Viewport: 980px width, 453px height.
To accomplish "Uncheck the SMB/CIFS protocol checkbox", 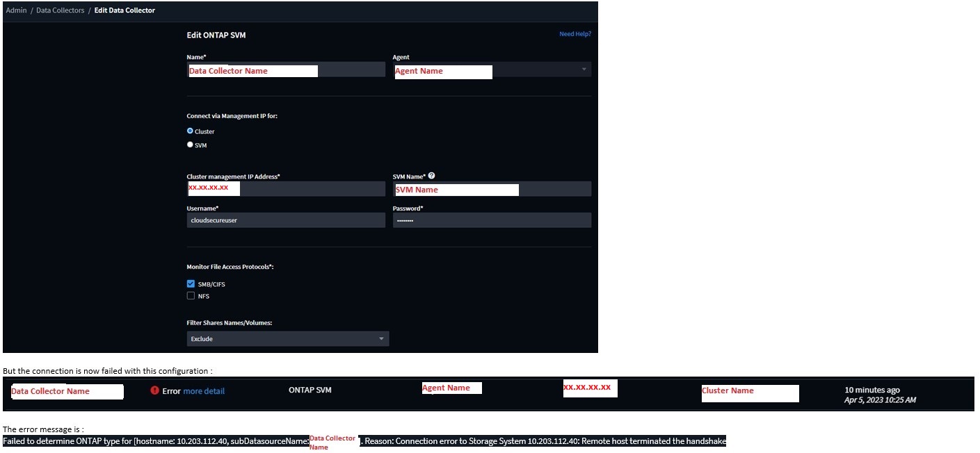I will [191, 284].
